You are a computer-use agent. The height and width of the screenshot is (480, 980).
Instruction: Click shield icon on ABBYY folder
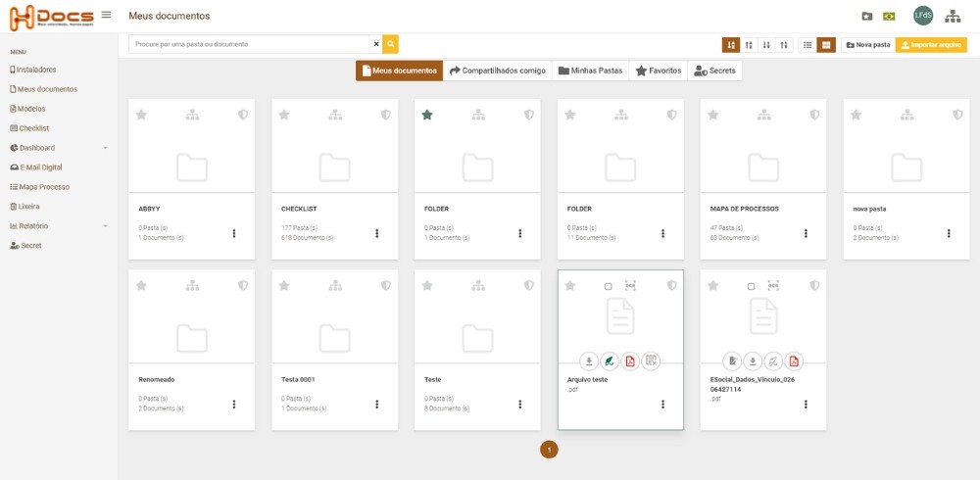(243, 115)
